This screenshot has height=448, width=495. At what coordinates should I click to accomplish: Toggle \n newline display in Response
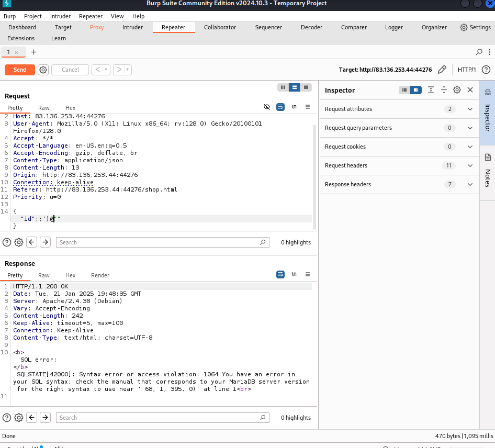(x=294, y=274)
